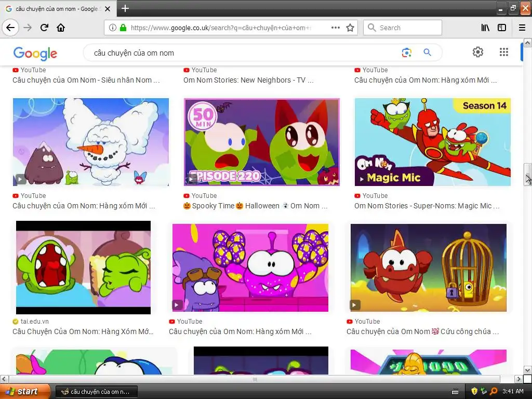Open page actions three-dots menu

pos(336,28)
